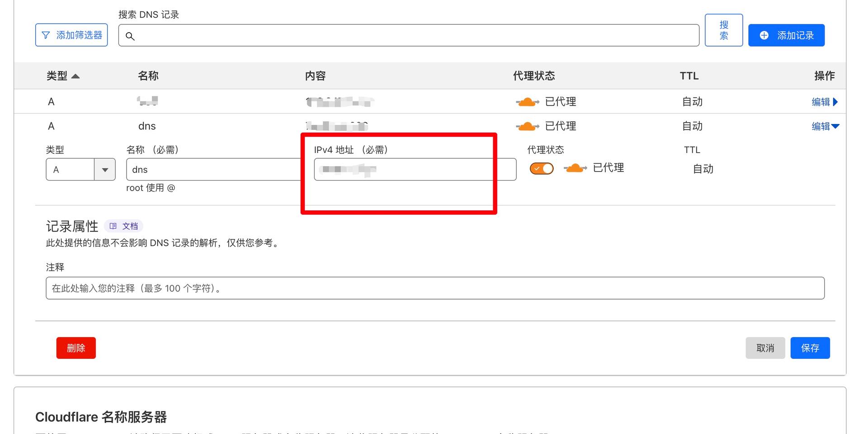868x434 pixels.
Task: Collapse 编辑 for the dns record
Action: tap(825, 126)
